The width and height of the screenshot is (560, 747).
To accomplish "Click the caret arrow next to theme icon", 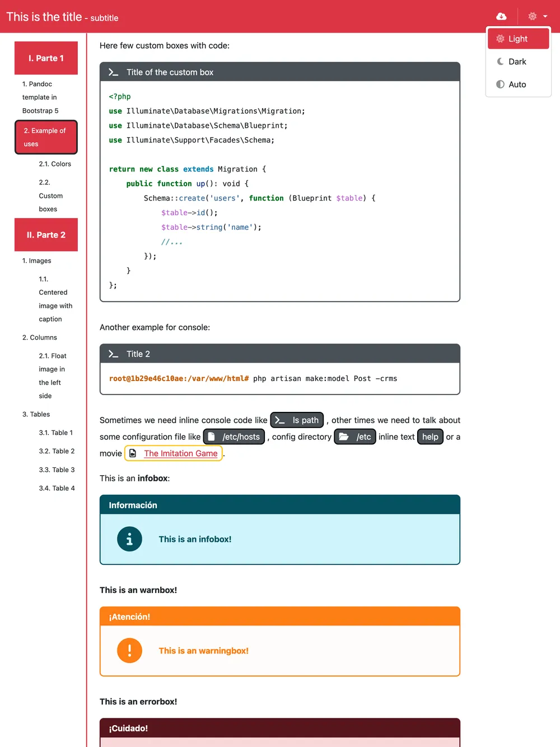I will click(x=545, y=17).
